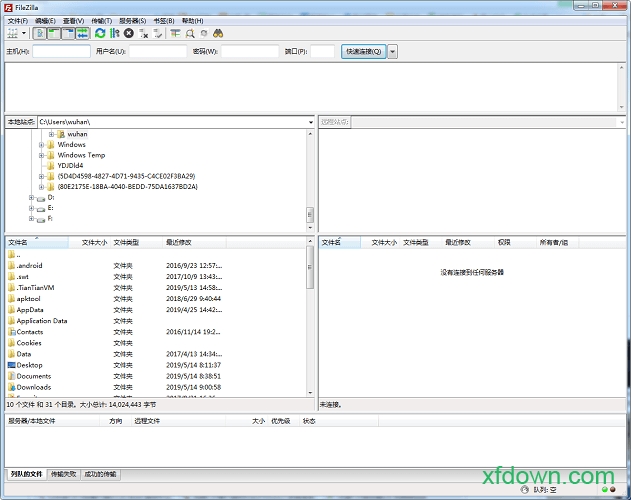Open the Site Manager icon
631x500 pixels.
click(x=12, y=33)
